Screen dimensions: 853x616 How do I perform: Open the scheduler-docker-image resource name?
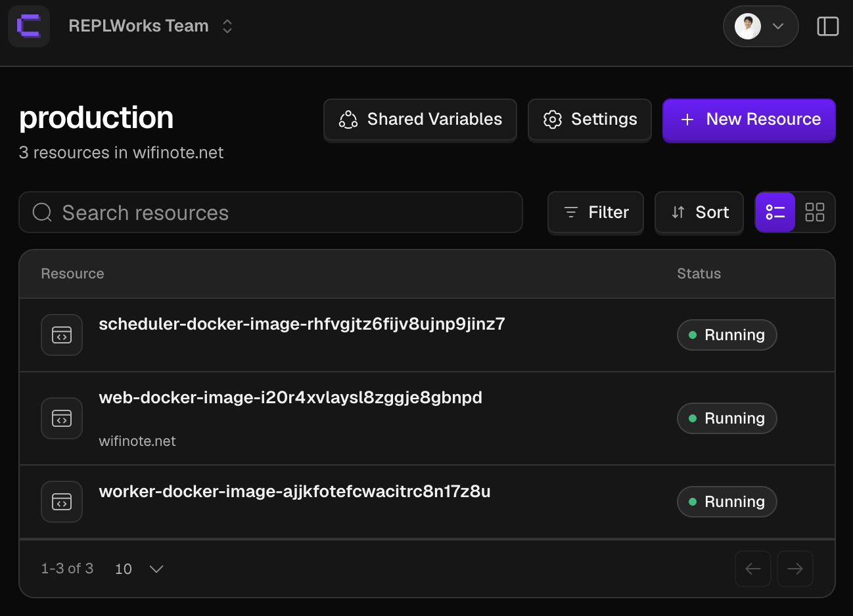pyautogui.click(x=302, y=324)
